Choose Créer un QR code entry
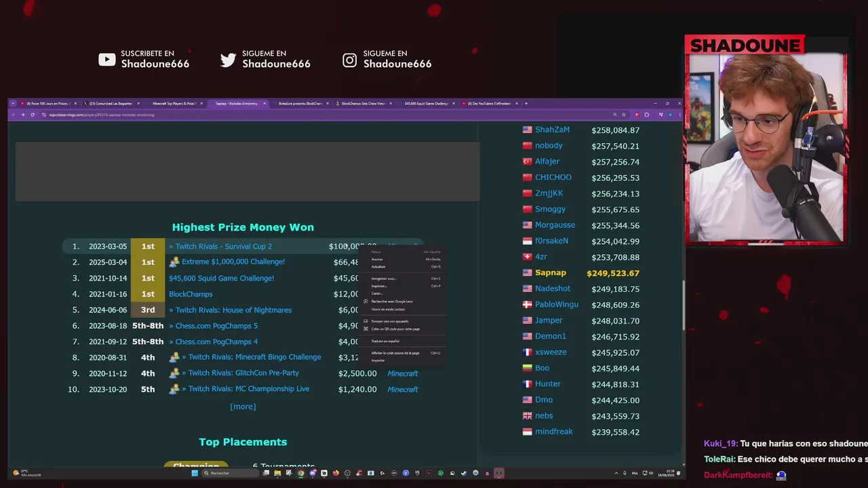This screenshot has height=488, width=868. coord(403,329)
